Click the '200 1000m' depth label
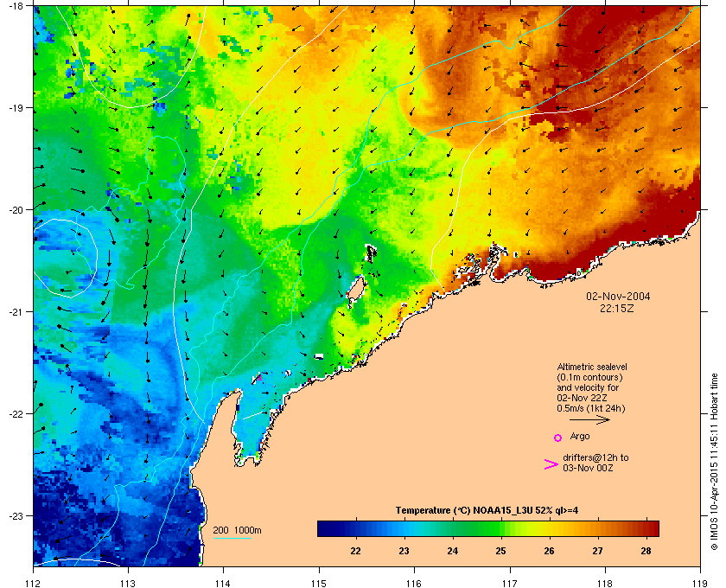The height and width of the screenshot is (588, 726). click(x=237, y=530)
